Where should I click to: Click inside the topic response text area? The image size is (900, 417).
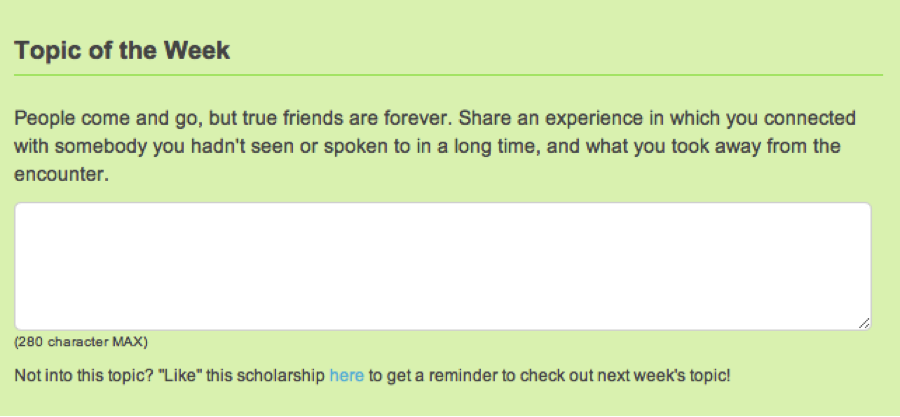pyautogui.click(x=442, y=266)
